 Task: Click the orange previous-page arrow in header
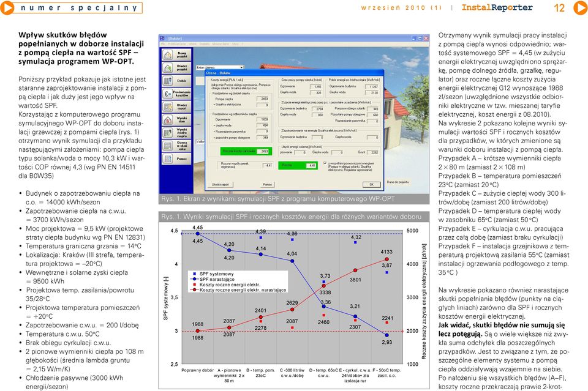tap(6, 8)
